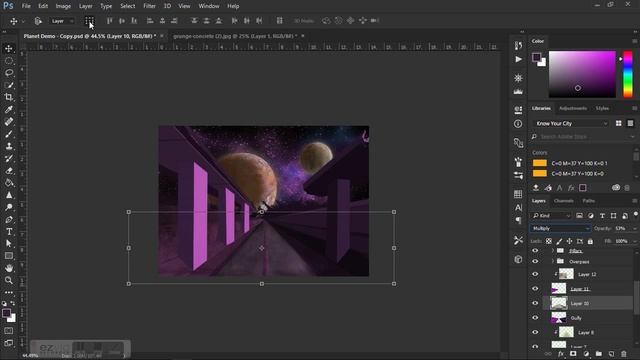Toggle visibility of Layer 11
This screenshot has width=640, height=360.
click(x=535, y=289)
